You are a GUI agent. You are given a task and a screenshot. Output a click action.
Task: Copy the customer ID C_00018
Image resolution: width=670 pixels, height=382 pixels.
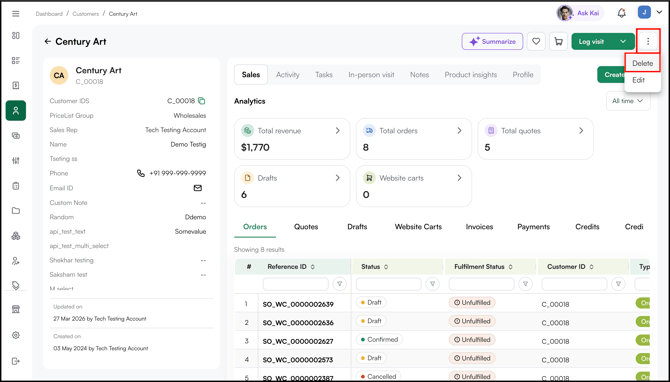tap(202, 101)
